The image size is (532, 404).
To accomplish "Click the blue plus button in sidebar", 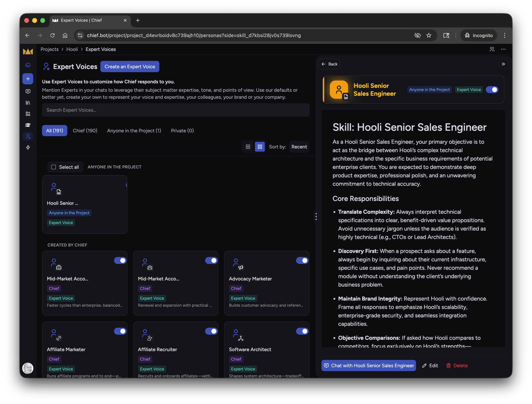I will coord(28,79).
